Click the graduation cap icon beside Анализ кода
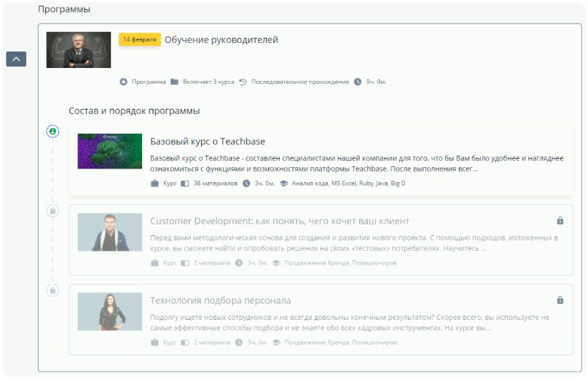 click(284, 184)
